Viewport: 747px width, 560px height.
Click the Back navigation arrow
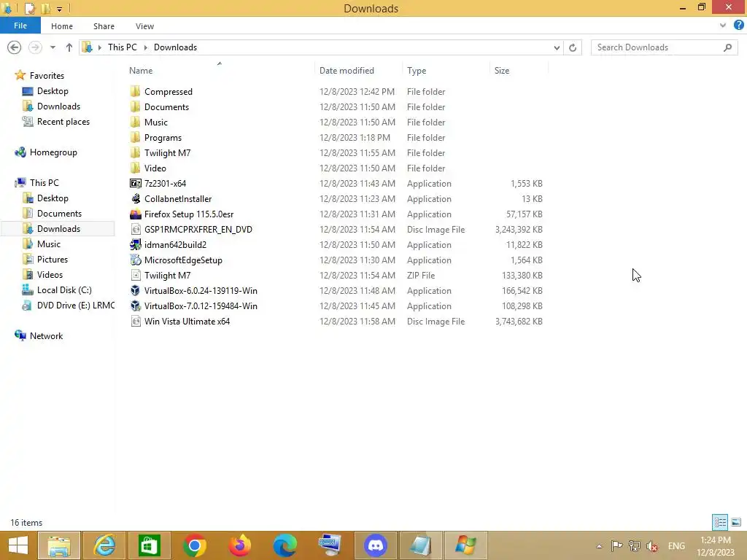pyautogui.click(x=15, y=47)
